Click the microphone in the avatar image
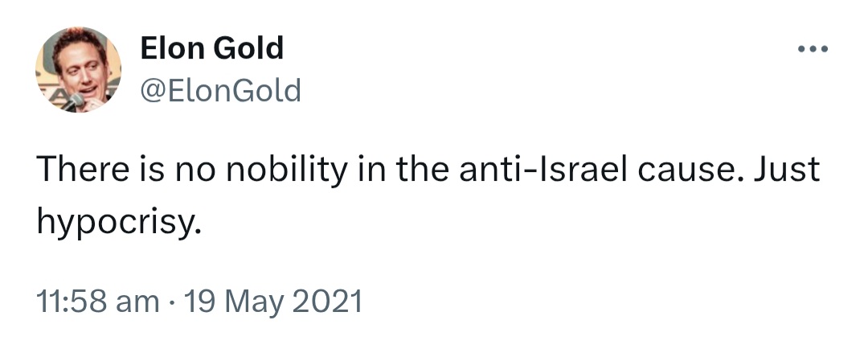This screenshot has width=868, height=357. point(74,102)
